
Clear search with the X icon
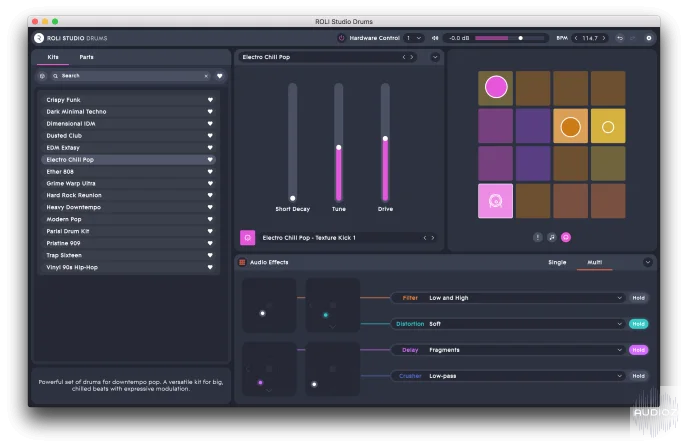point(206,76)
